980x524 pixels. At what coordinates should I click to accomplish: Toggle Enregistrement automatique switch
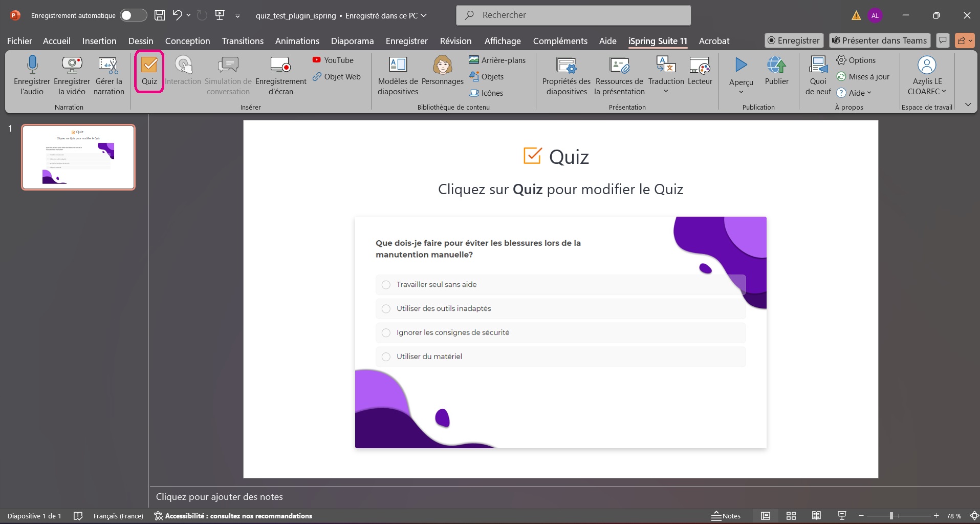133,15
